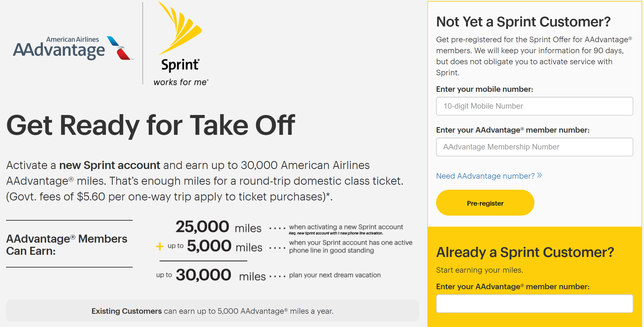Viewport: 644px width, 327px height.
Task: Click the Sprint works for me tagline
Action: [x=181, y=82]
